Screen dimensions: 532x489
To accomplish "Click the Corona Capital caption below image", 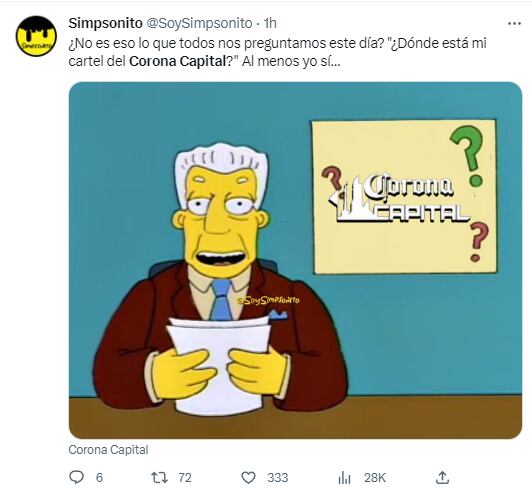I will click(x=108, y=450).
